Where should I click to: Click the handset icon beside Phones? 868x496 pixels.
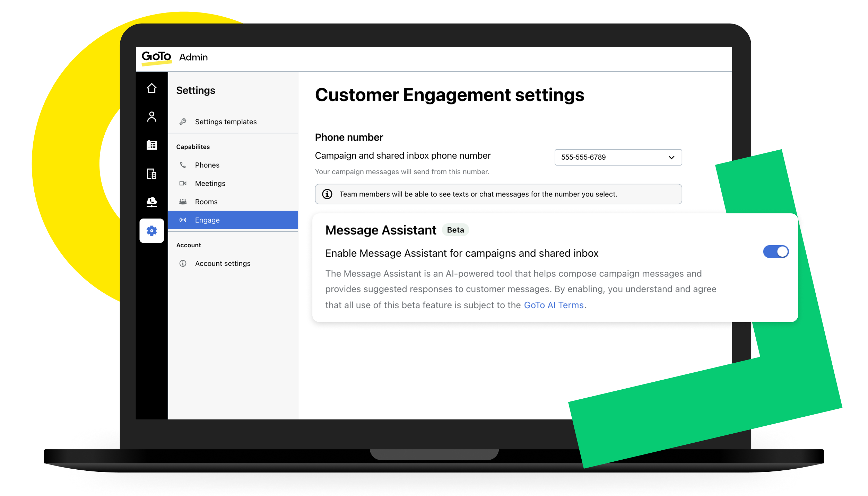[183, 165]
